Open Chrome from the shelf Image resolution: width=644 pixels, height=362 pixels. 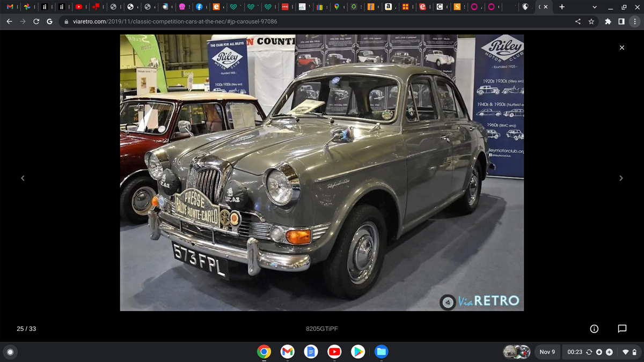(x=264, y=352)
